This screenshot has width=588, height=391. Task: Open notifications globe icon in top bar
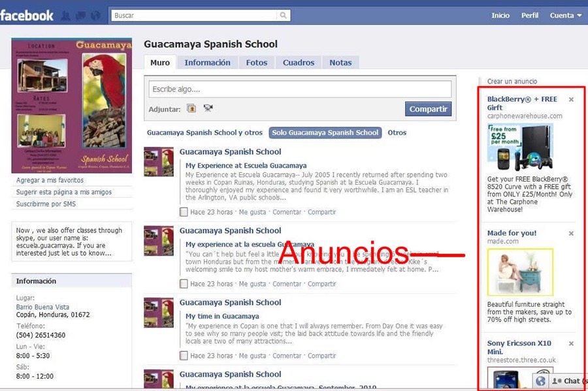point(95,16)
